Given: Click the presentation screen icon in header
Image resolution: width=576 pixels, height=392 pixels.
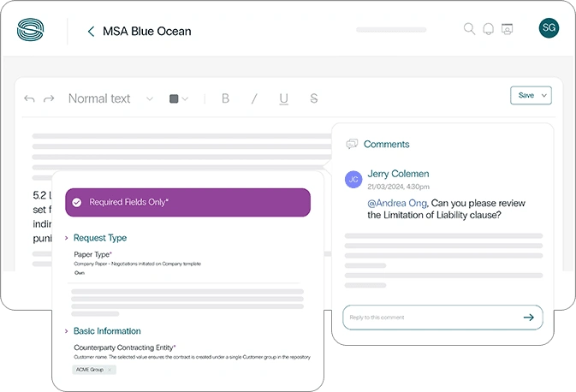Looking at the screenshot, I should (507, 29).
